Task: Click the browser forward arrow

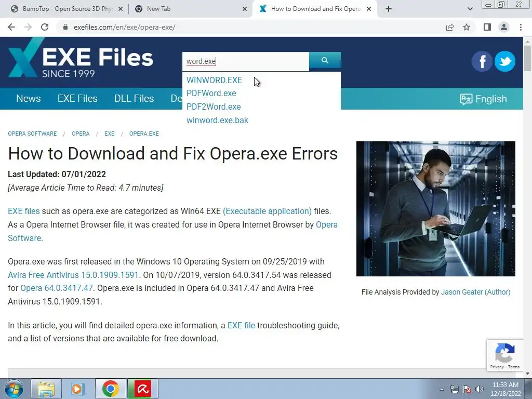Action: point(28,27)
